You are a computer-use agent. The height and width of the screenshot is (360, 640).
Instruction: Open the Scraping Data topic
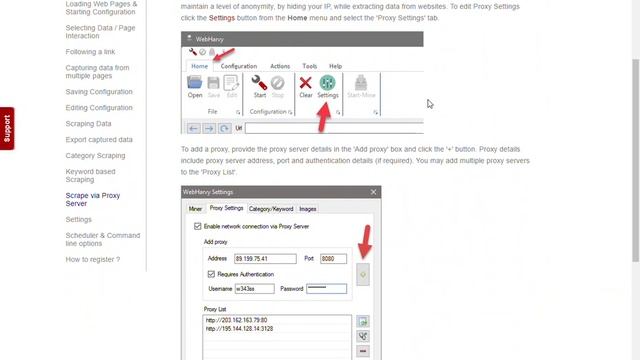pyautogui.click(x=88, y=124)
